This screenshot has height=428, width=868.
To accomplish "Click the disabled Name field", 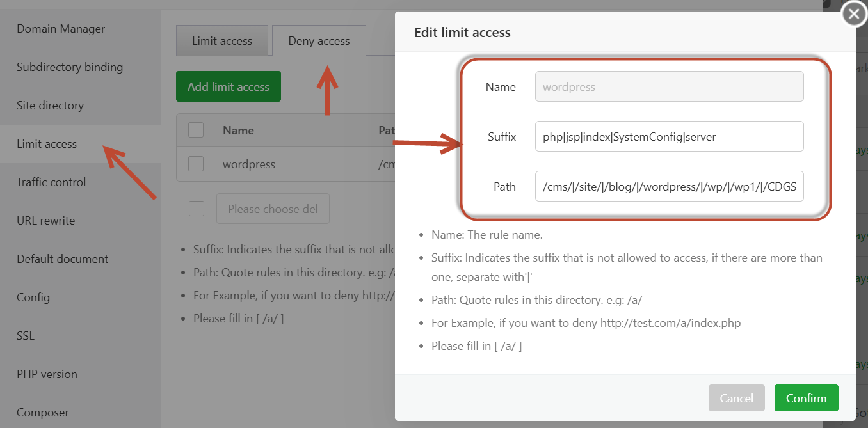I will 669,86.
